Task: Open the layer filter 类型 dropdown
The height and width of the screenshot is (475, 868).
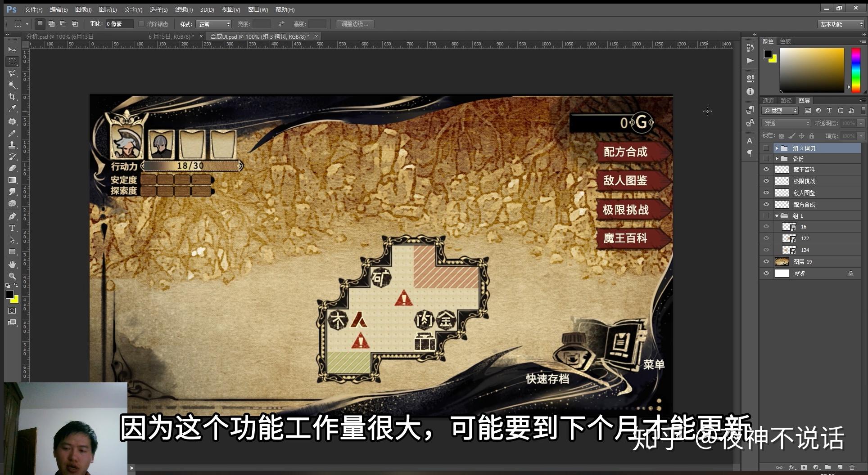Action: click(780, 111)
